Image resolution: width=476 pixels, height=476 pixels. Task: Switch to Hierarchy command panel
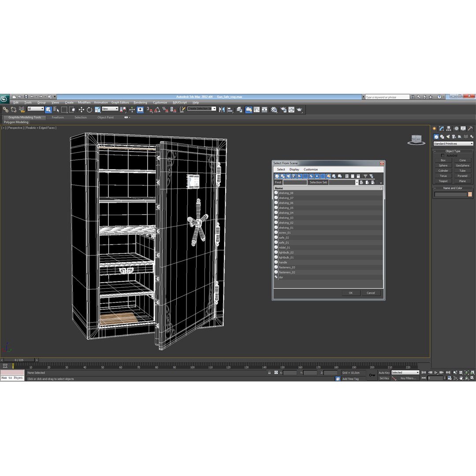click(x=449, y=129)
